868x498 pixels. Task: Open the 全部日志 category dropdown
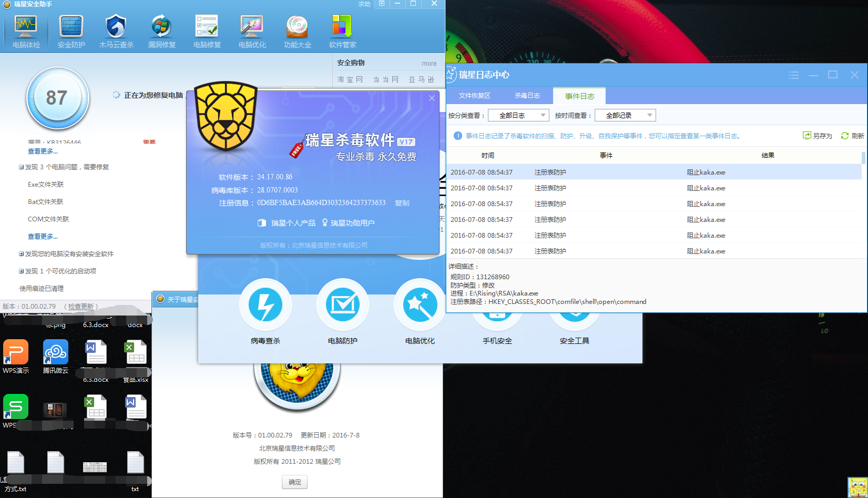[x=518, y=115]
